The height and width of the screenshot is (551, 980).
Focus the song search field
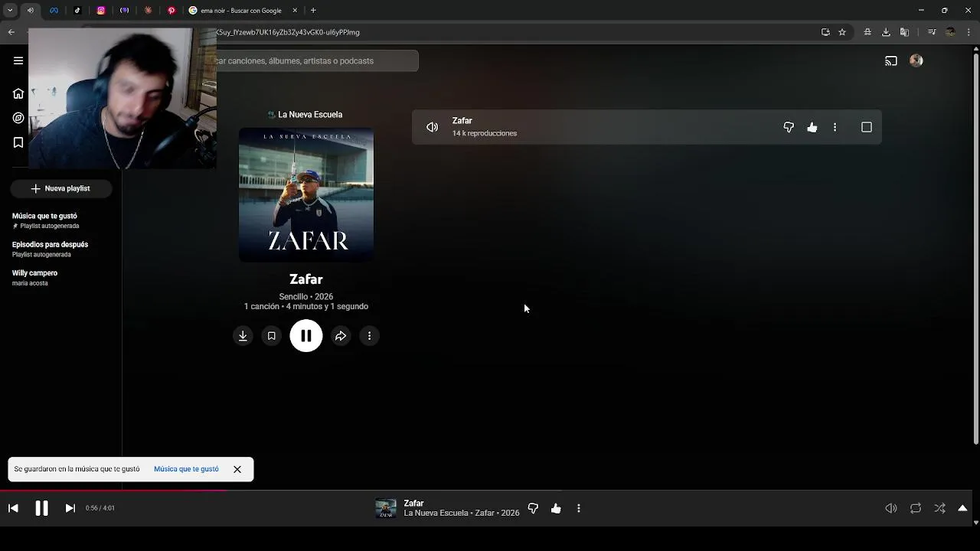317,60
